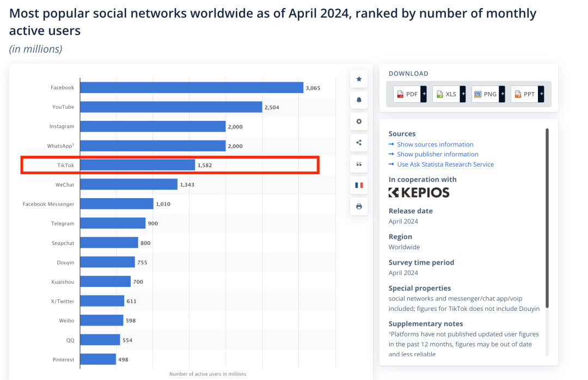
Task: Click the Instagram axis label
Action: click(x=62, y=126)
